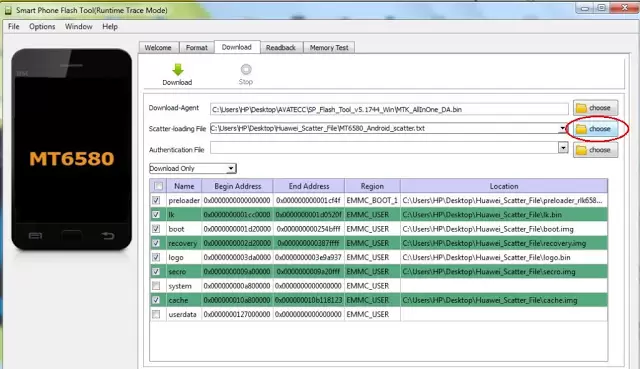Open the Options menu
The image size is (640, 369).
pos(42,27)
